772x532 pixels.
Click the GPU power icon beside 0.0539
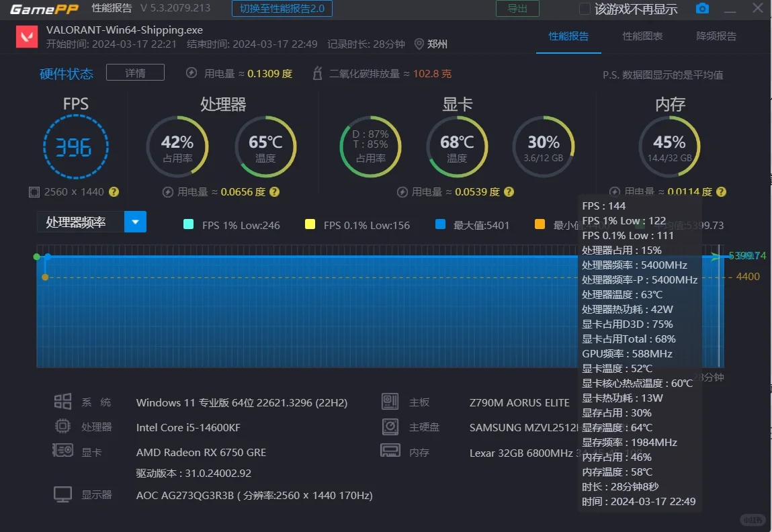pyautogui.click(x=402, y=192)
